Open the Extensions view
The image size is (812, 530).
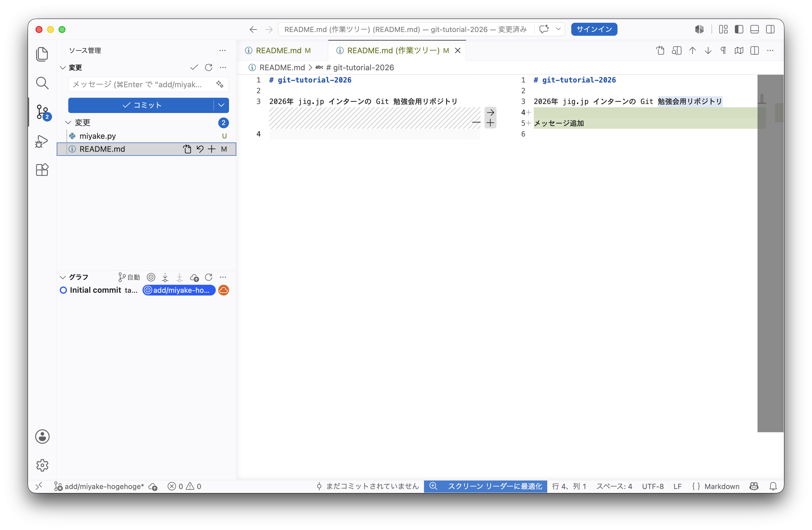coord(42,169)
